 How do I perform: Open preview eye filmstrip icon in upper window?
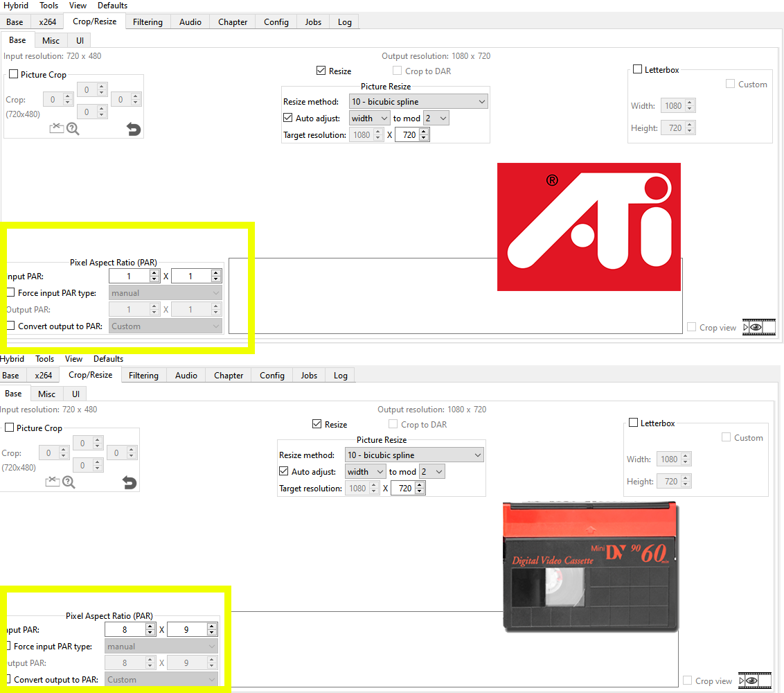coord(759,327)
